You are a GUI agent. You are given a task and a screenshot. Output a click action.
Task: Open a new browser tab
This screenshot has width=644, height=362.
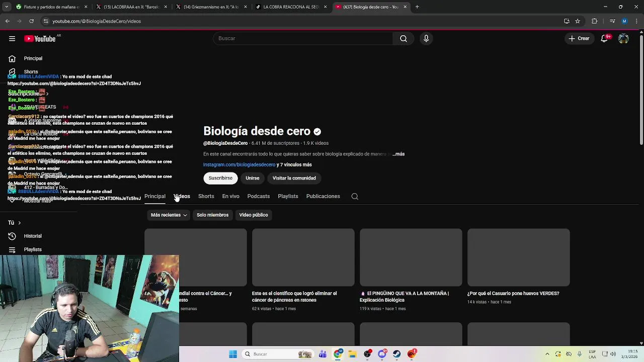pos(417,7)
